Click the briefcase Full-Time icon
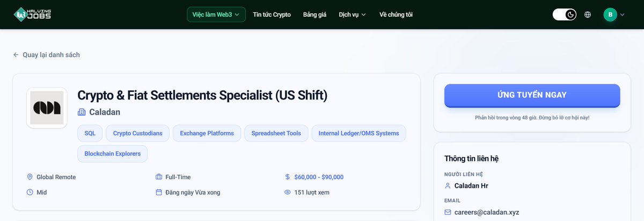The height and width of the screenshot is (221, 644). [x=159, y=177]
